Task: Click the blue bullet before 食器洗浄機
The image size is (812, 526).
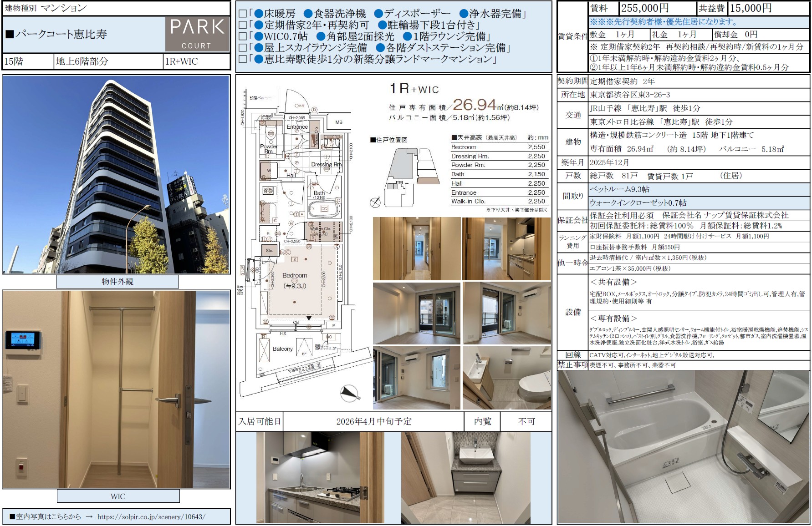Action: point(308,14)
